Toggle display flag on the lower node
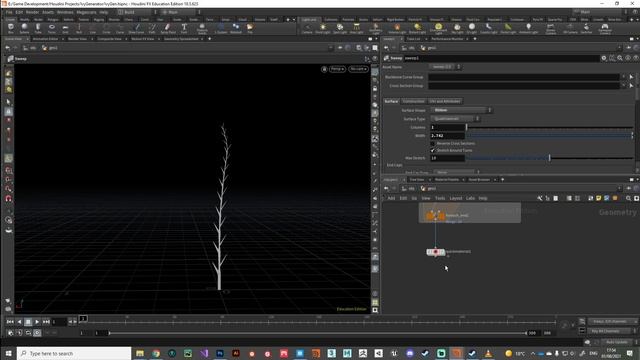The height and width of the screenshot is (360, 640). pyautogui.click(x=442, y=252)
